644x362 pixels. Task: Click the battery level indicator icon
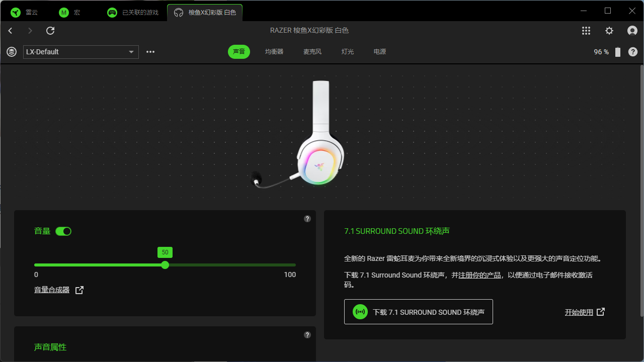tap(618, 52)
